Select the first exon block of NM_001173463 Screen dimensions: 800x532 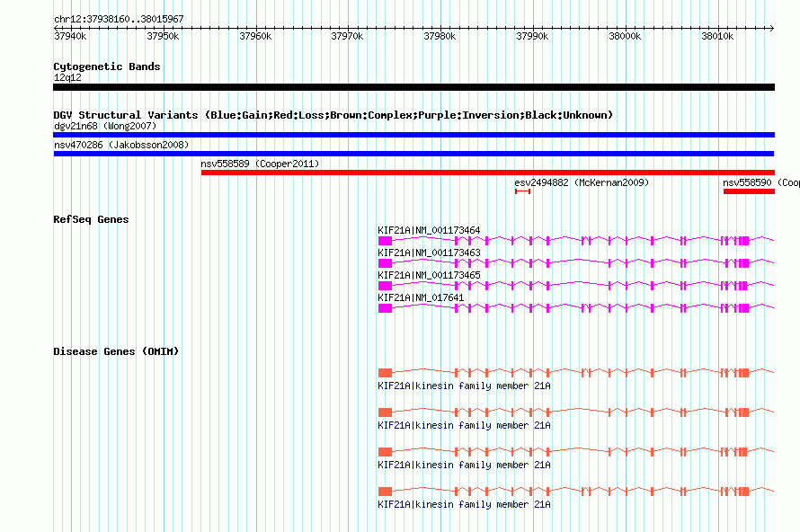(x=386, y=263)
